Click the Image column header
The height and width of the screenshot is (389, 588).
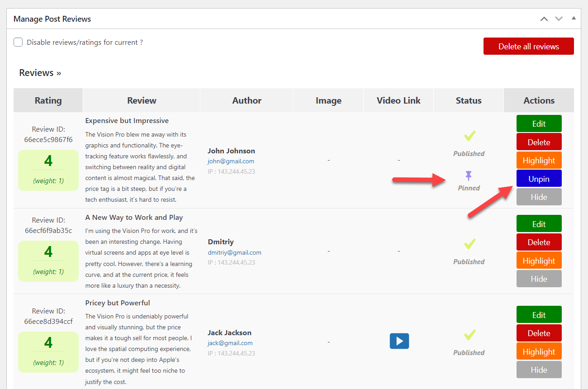pos(328,100)
